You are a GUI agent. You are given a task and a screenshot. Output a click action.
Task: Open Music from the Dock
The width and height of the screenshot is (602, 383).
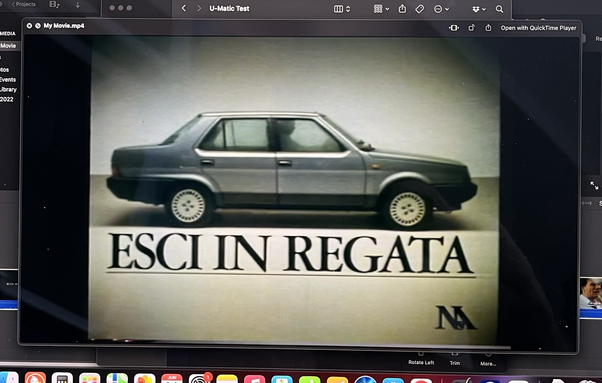[x=255, y=379]
